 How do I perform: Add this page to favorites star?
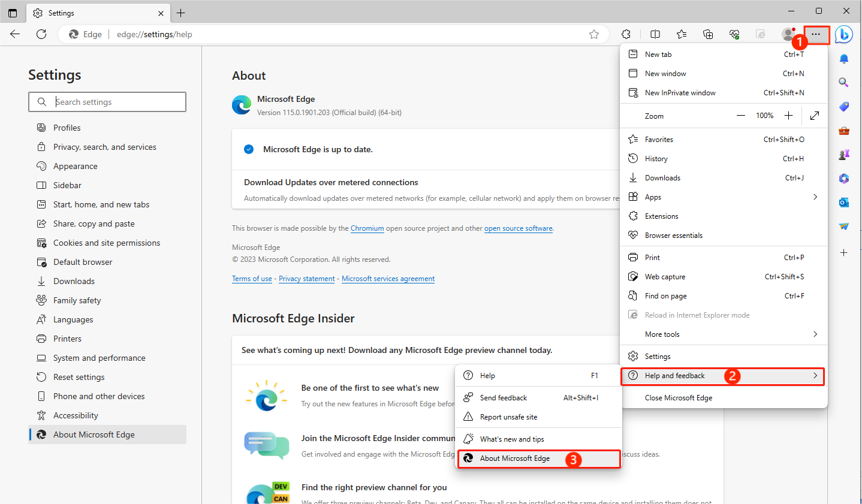point(594,34)
